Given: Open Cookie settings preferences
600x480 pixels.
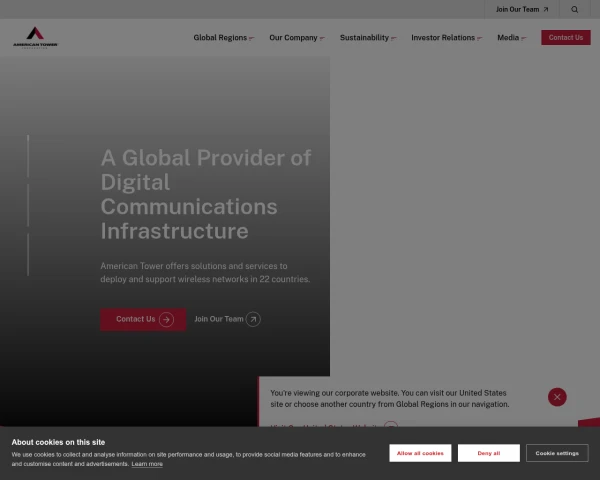Looking at the screenshot, I should [x=557, y=453].
